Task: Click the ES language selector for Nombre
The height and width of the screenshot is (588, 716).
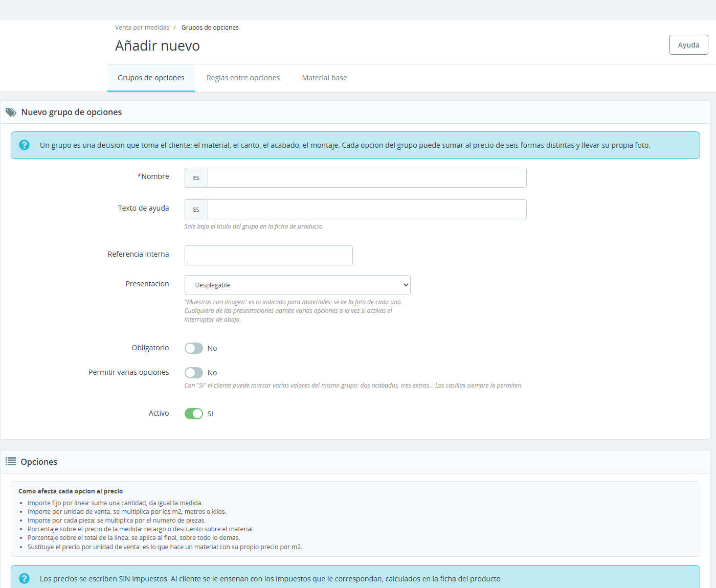Action: 196,178
